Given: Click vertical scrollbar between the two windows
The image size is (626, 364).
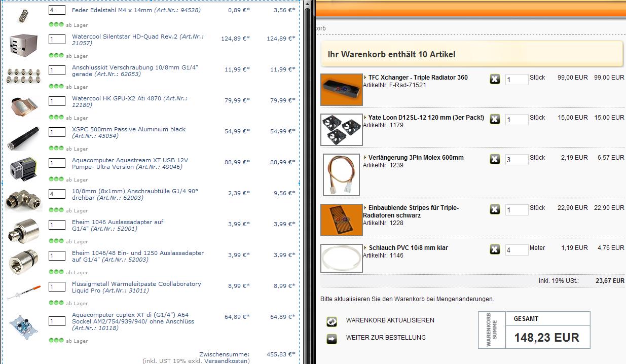Looking at the screenshot, I should [x=307, y=182].
